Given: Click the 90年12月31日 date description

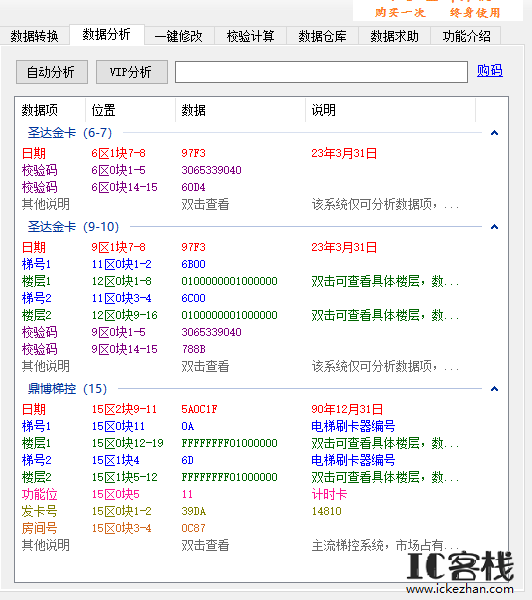Looking at the screenshot, I should point(347,409).
